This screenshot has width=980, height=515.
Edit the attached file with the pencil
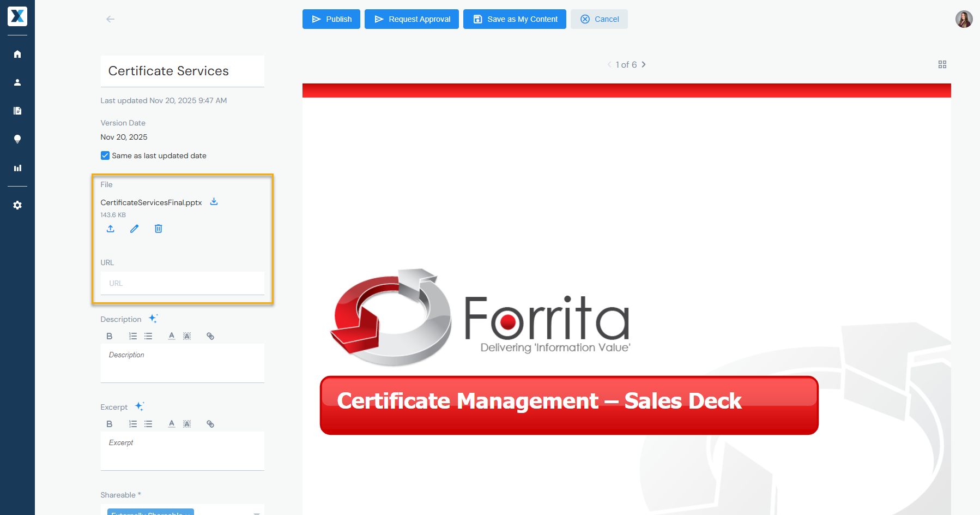pyautogui.click(x=135, y=229)
